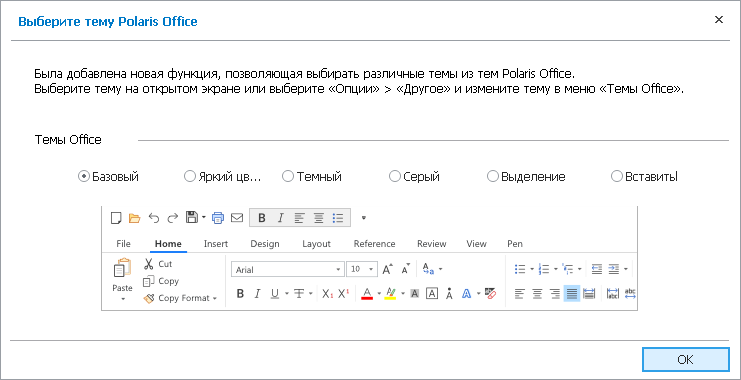Viewport: 741px width, 380px height.
Task: Click the Redo arrow in preview toolbar
Action: 172,218
